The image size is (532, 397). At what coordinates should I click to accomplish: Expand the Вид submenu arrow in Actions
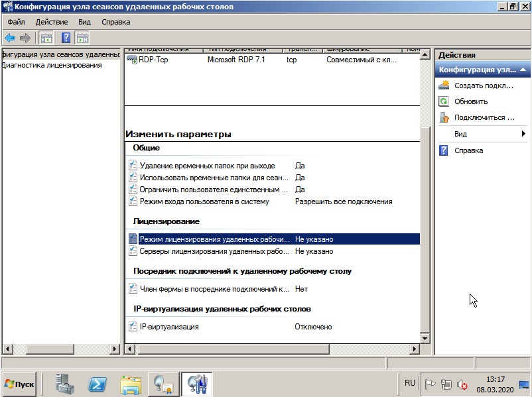523,134
